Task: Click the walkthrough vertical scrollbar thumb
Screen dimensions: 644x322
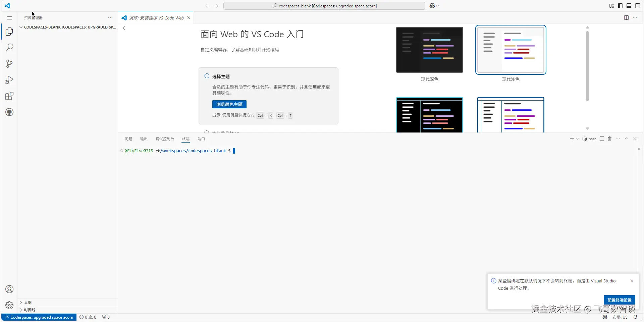Action: pyautogui.click(x=587, y=66)
